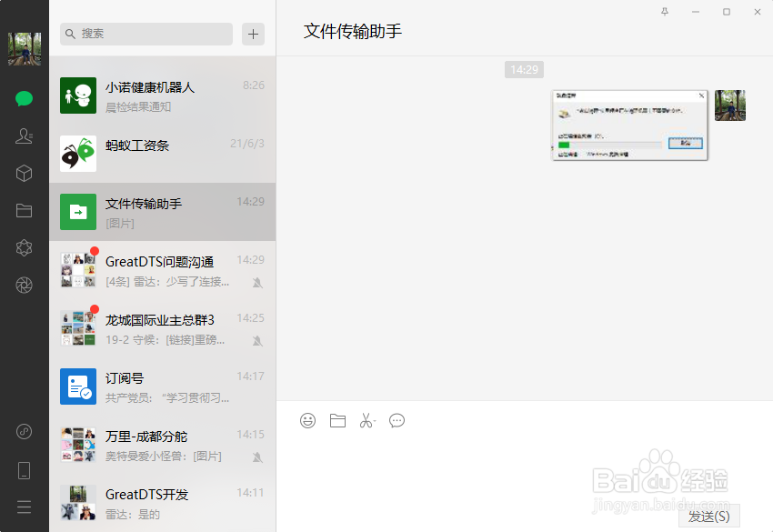Open the chat history bubble icon
Image resolution: width=773 pixels, height=532 pixels.
click(397, 420)
